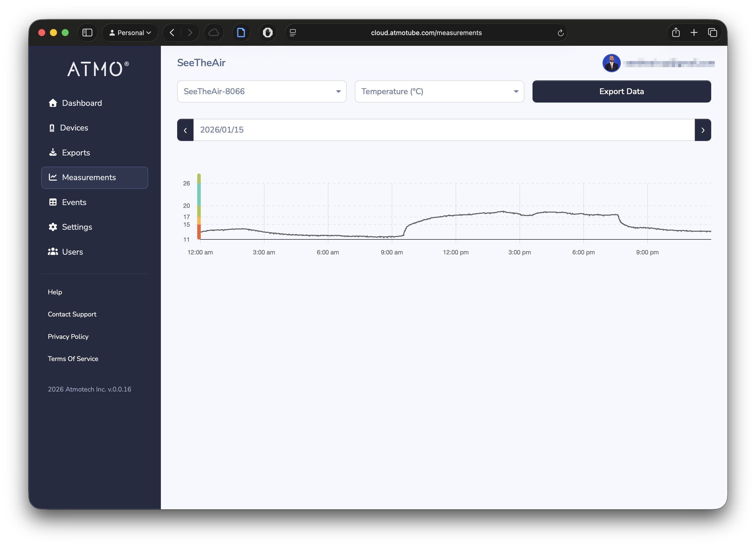
Task: Toggle the Safari sidebar icon
Action: 87,33
